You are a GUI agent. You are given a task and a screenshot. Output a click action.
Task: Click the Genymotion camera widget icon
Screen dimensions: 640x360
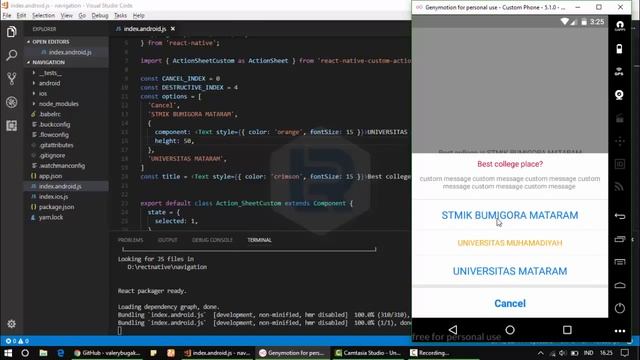click(x=619, y=95)
